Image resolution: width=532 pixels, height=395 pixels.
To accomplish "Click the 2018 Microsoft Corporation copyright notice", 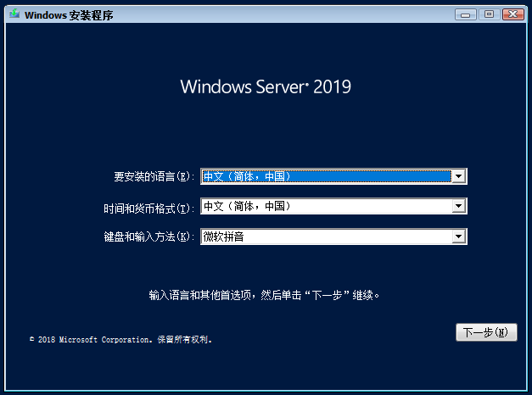I will coord(120,339).
